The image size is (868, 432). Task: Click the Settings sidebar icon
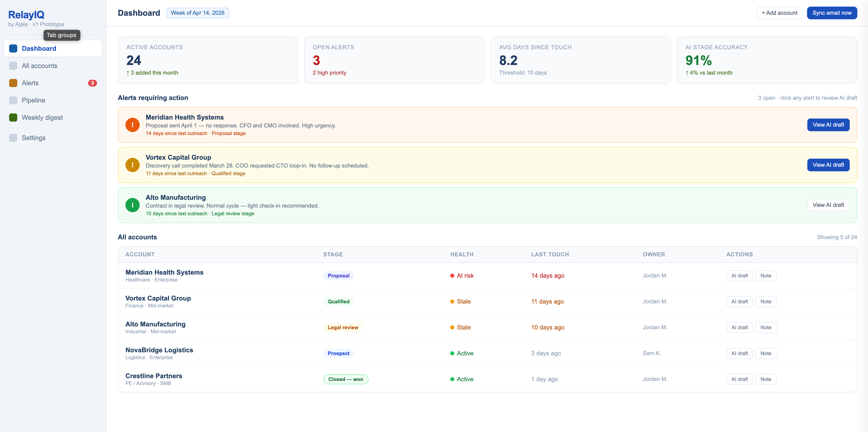13,138
